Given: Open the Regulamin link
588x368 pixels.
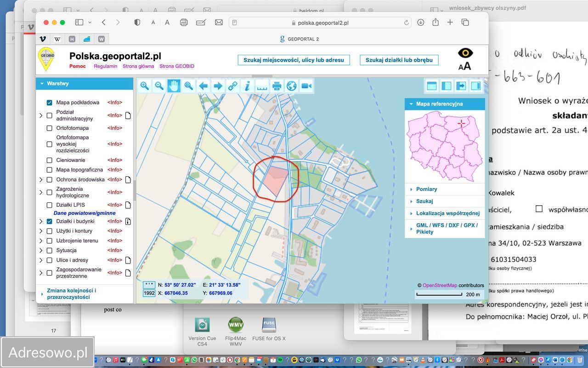Looking at the screenshot, I should [105, 66].
